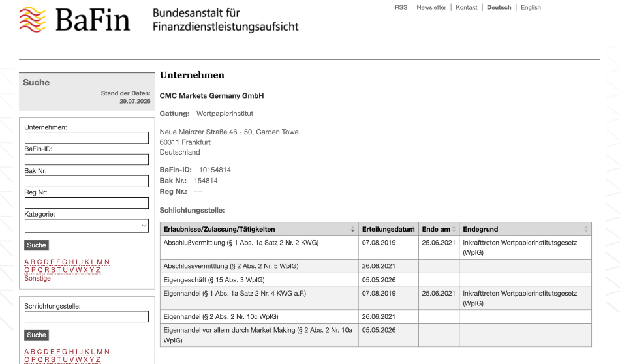This screenshot has height=364, width=620.
Task: Choose letter O in company search index
Action: [x=27, y=270]
